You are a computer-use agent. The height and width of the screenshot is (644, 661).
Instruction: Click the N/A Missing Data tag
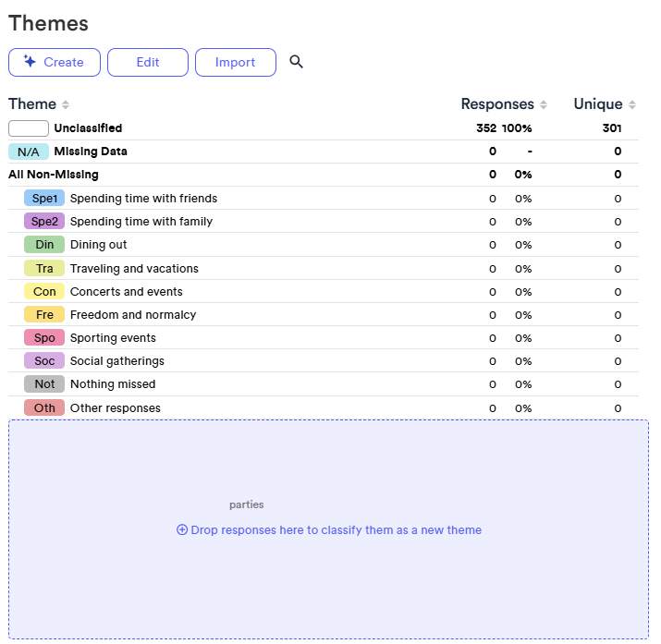(x=29, y=152)
